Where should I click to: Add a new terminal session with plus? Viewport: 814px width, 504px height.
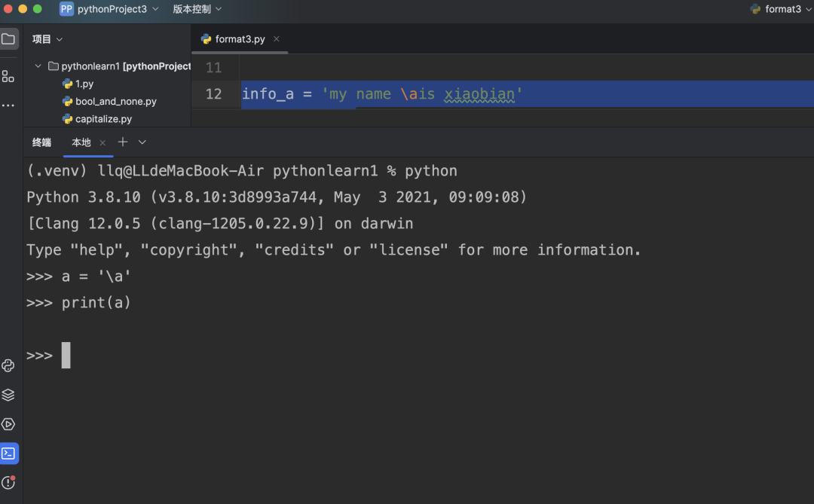point(123,142)
